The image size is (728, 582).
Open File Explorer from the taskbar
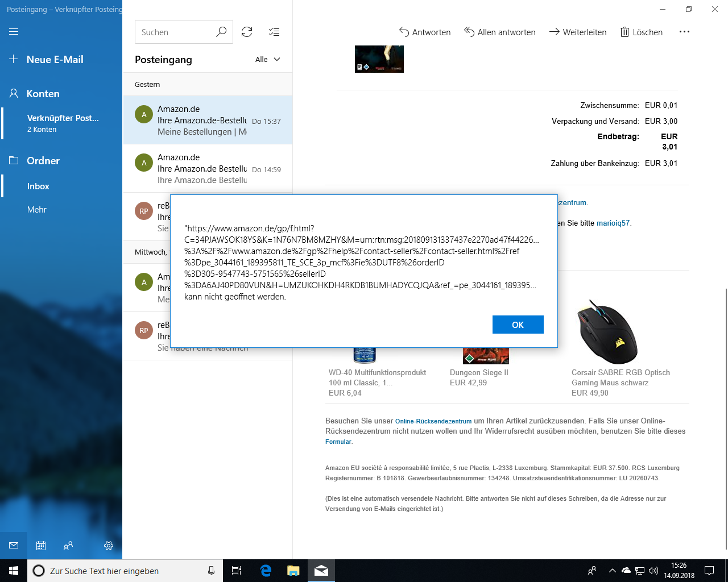tap(293, 571)
